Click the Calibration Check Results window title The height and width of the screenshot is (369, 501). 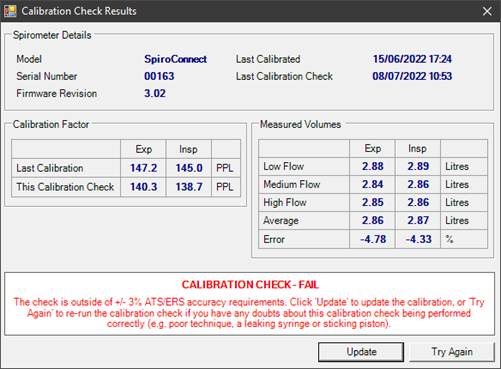point(79,11)
